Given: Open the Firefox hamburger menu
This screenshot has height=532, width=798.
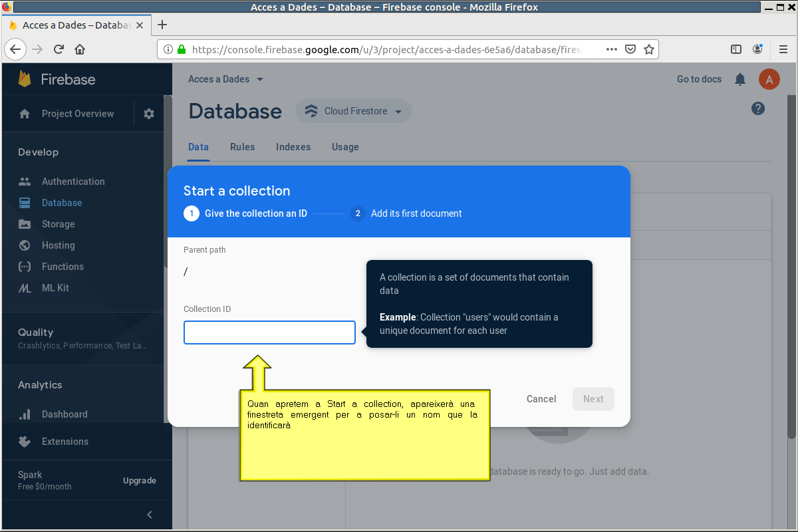Looking at the screenshot, I should 783,49.
